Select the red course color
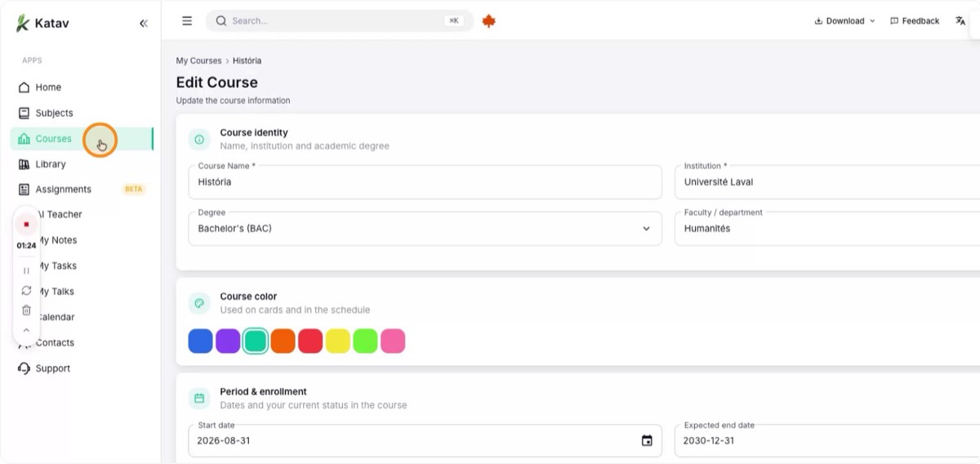This screenshot has height=464, width=980. [x=310, y=341]
